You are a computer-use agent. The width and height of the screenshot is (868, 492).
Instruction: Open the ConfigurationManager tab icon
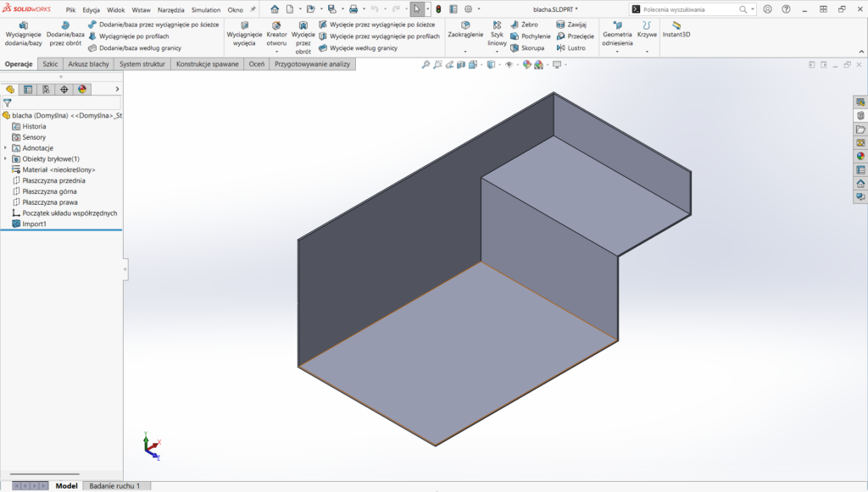coord(46,89)
